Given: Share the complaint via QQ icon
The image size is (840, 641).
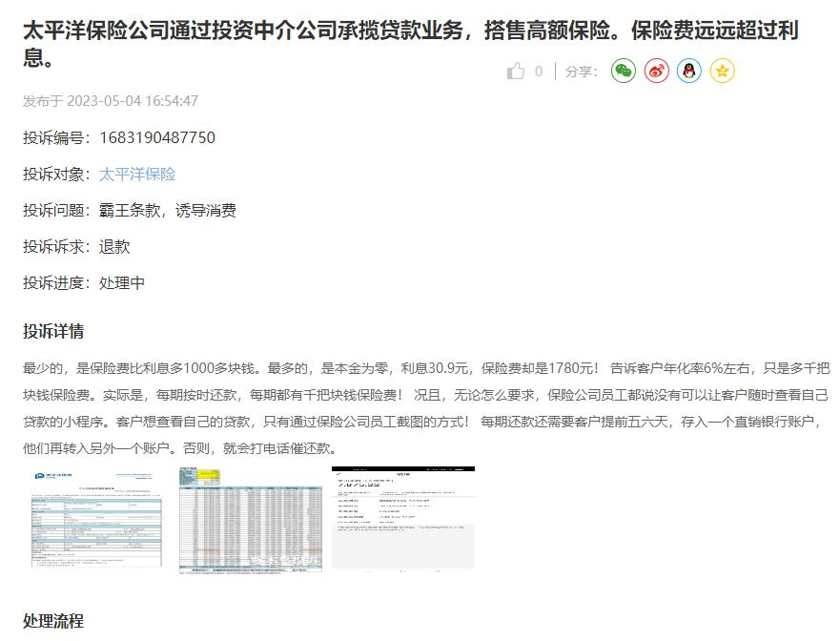Looking at the screenshot, I should (688, 70).
